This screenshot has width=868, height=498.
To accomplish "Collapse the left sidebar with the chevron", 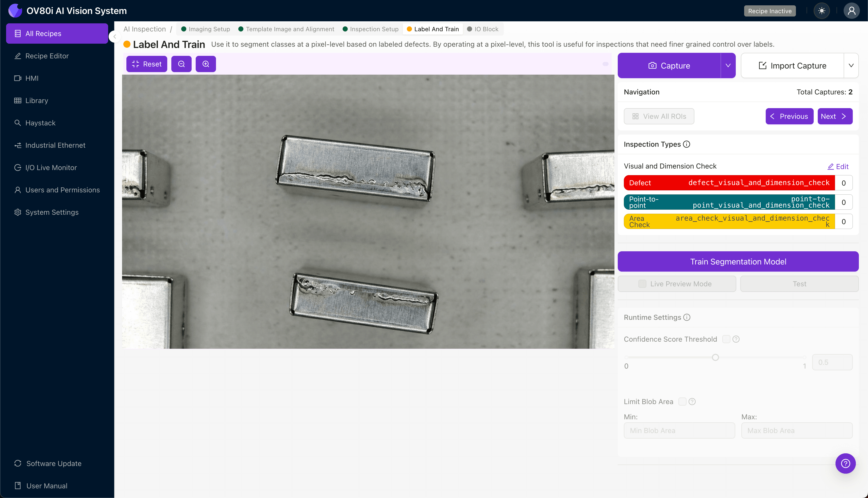I will click(x=114, y=37).
